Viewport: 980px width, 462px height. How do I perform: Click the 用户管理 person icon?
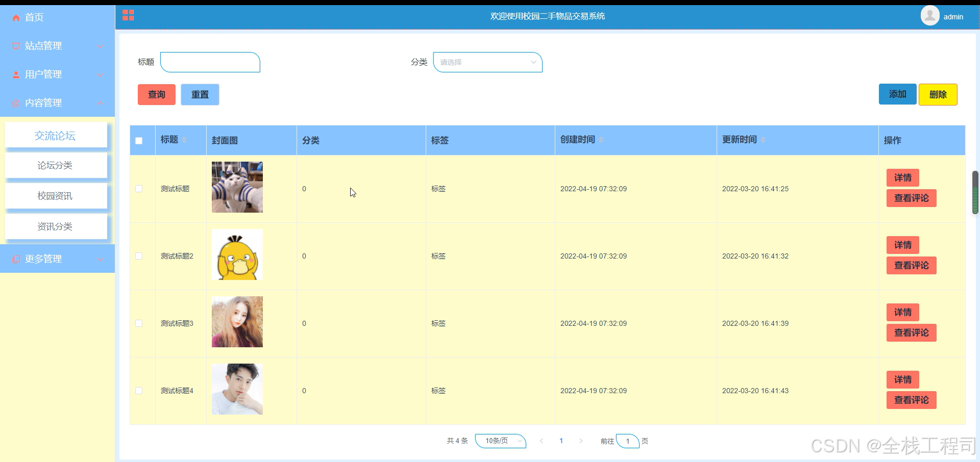16,74
